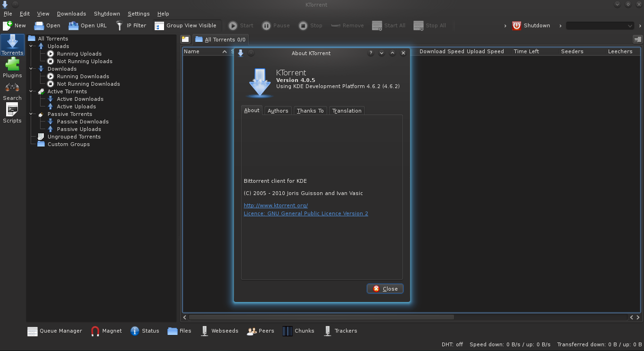Viewport: 644px width, 351px height.
Task: Select the About tab in dialog
Action: click(252, 110)
